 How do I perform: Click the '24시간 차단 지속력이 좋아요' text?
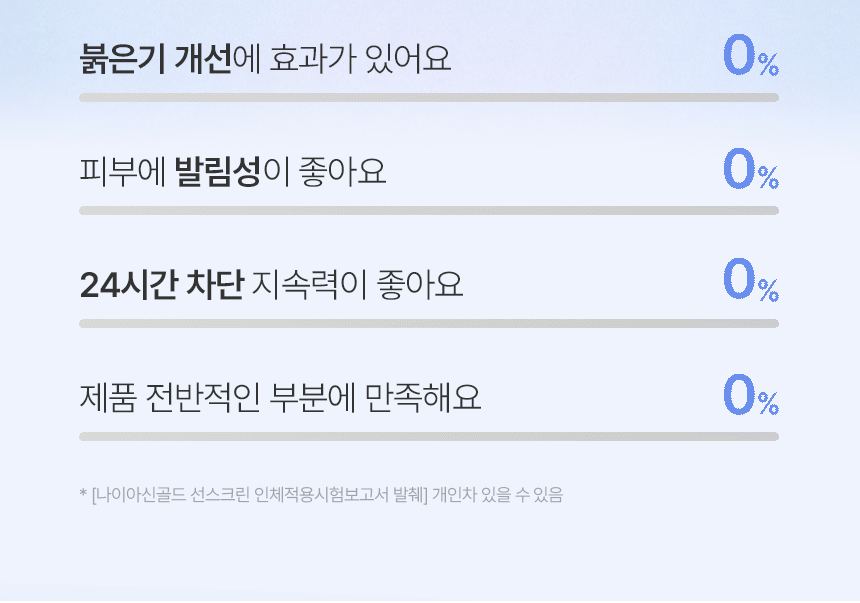tap(271, 285)
